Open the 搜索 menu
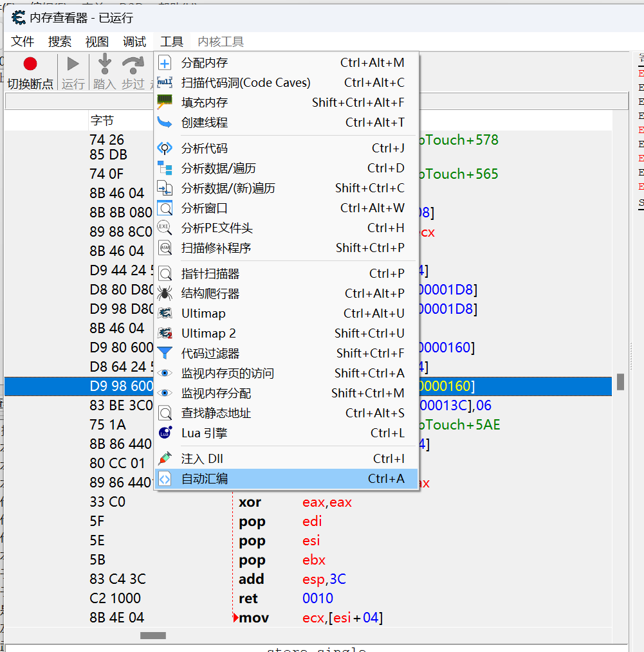 pos(59,42)
